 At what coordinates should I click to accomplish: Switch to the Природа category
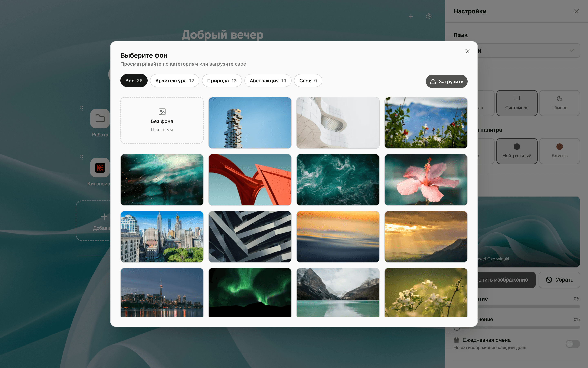(x=222, y=81)
